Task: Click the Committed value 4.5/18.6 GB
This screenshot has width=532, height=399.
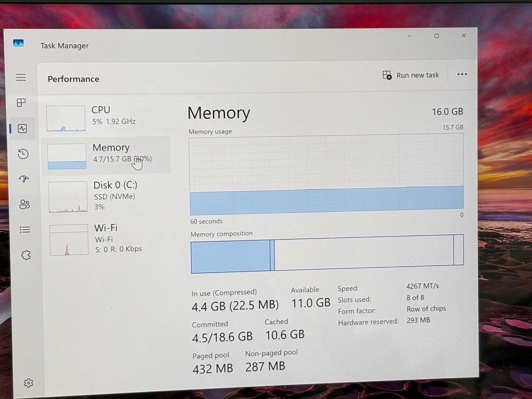Action: click(222, 337)
